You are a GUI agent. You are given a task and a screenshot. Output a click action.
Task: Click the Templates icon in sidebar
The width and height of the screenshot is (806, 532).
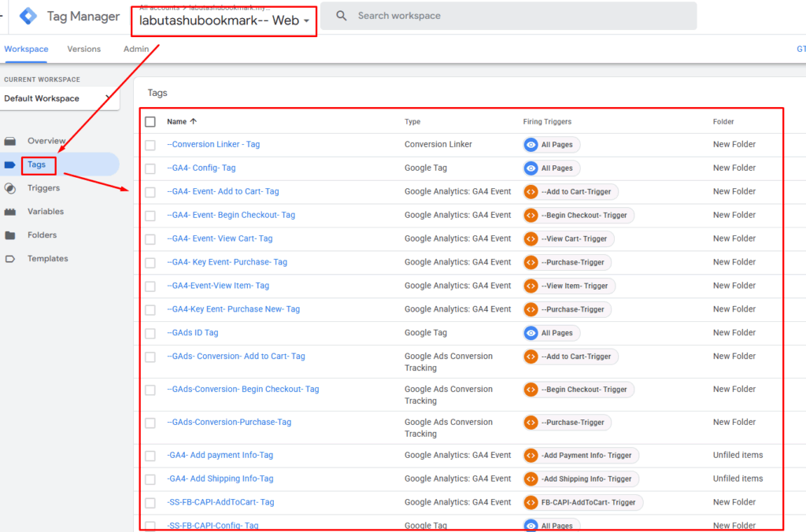[10, 259]
